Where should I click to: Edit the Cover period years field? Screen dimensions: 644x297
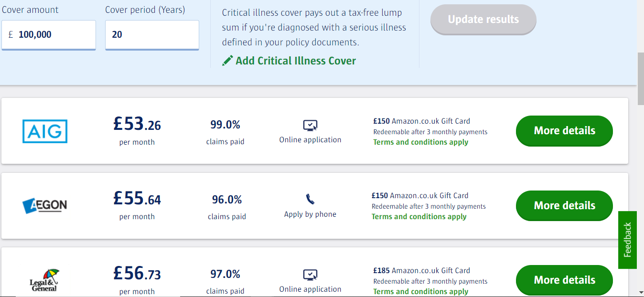152,35
